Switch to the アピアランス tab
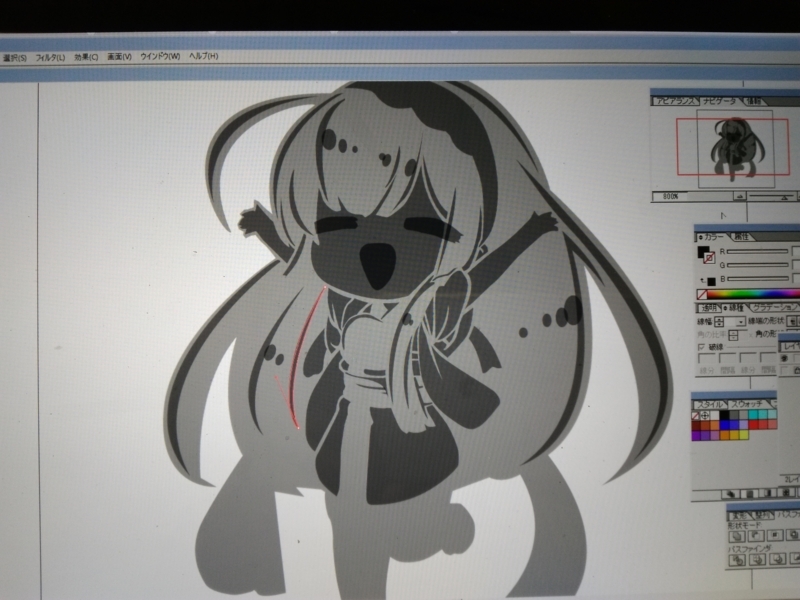Image resolution: width=800 pixels, height=600 pixels. tap(676, 101)
